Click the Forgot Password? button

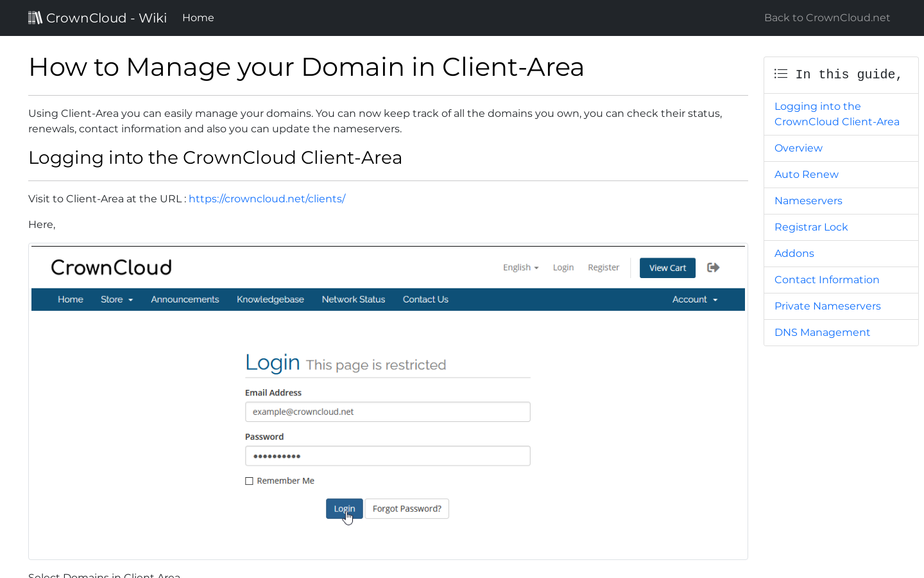pyautogui.click(x=407, y=508)
